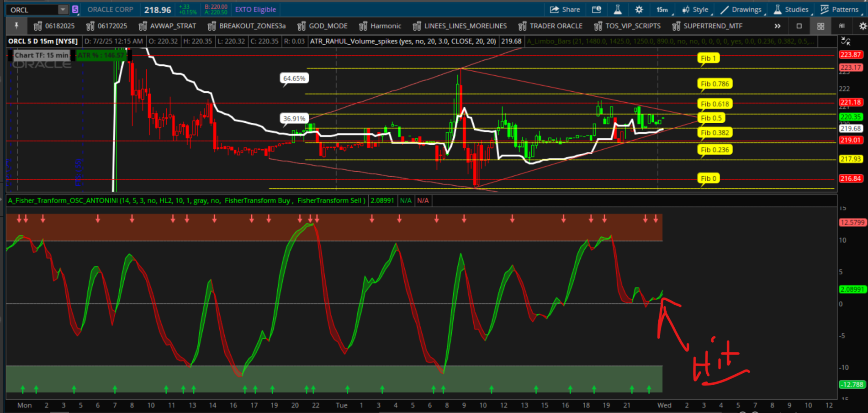Click the 220.35 green price bubble
This screenshot has height=413, width=868.
tap(851, 117)
